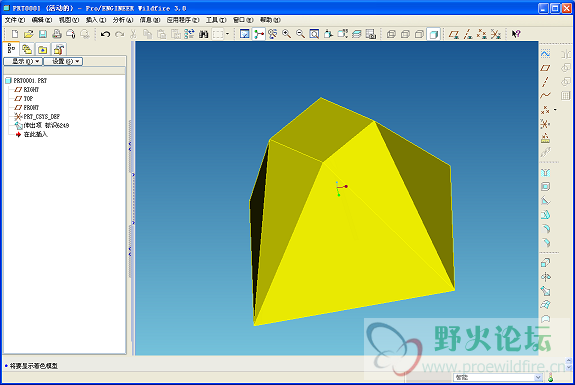Toggle coordinate systems display
The width and height of the screenshot is (575, 385).
coord(495,34)
